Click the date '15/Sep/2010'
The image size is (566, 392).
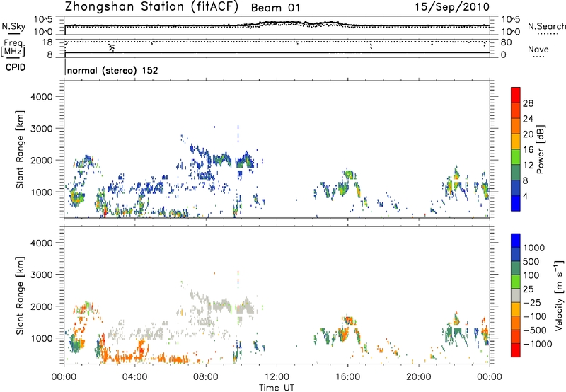coord(452,6)
